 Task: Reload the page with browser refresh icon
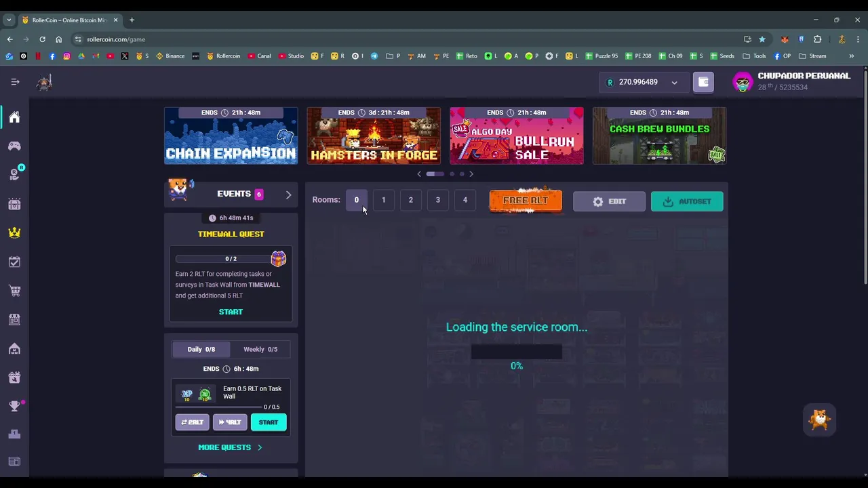(x=42, y=39)
